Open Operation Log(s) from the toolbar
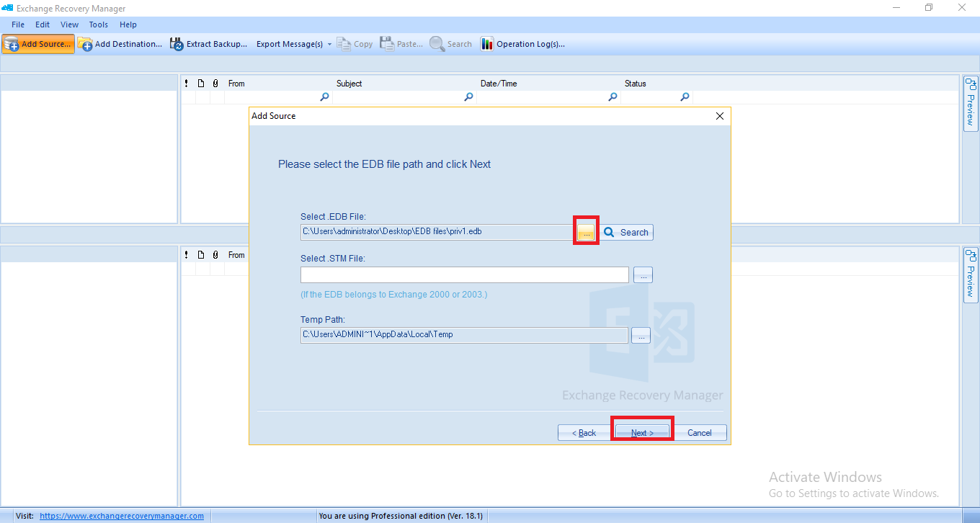The height and width of the screenshot is (523, 980). tap(522, 44)
